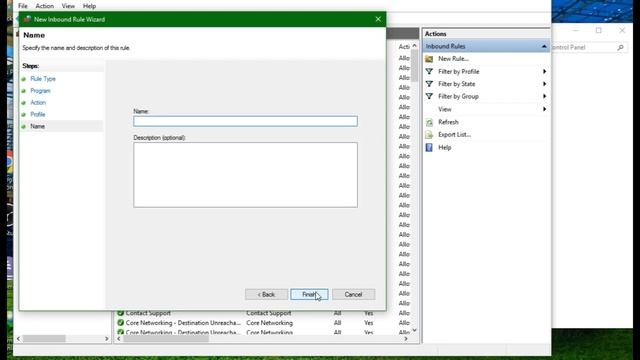
Task: Expand the Filter by Profile submenu arrow
Action: pos(544,71)
